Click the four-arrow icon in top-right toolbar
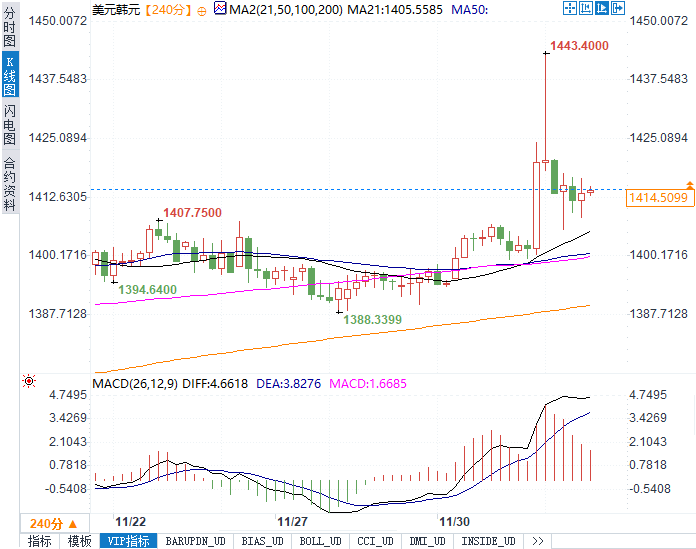Screen dimensions: 696x549 [x=569, y=8]
